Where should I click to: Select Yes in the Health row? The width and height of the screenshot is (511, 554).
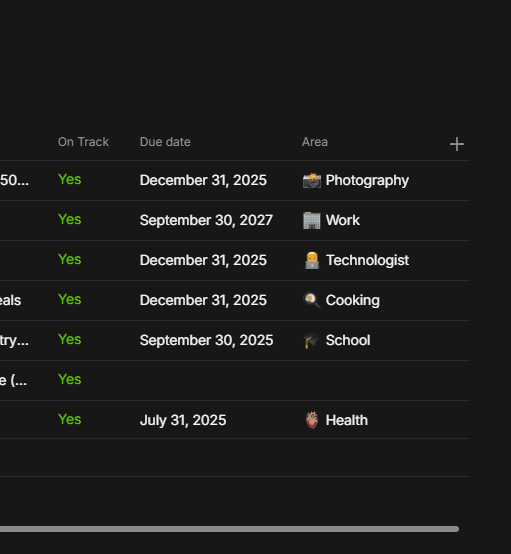click(x=70, y=419)
